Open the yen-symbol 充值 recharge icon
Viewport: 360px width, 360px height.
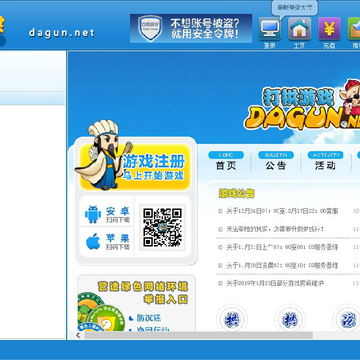[329, 29]
